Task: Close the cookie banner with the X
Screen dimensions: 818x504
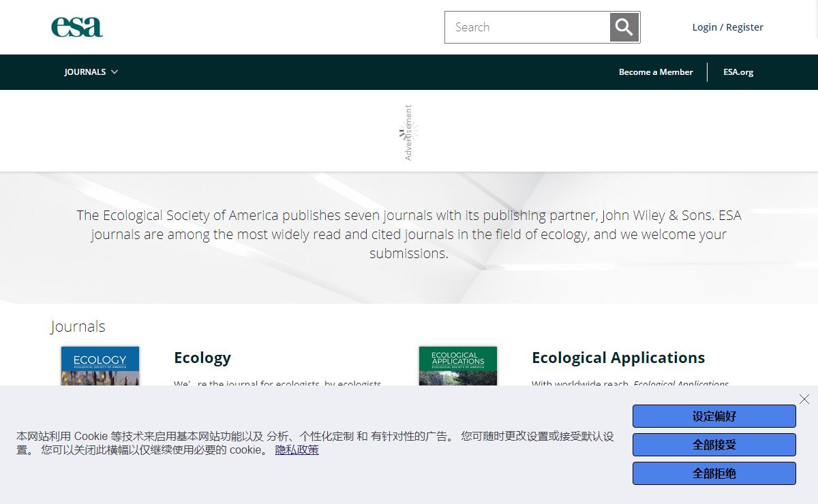Action: [804, 399]
